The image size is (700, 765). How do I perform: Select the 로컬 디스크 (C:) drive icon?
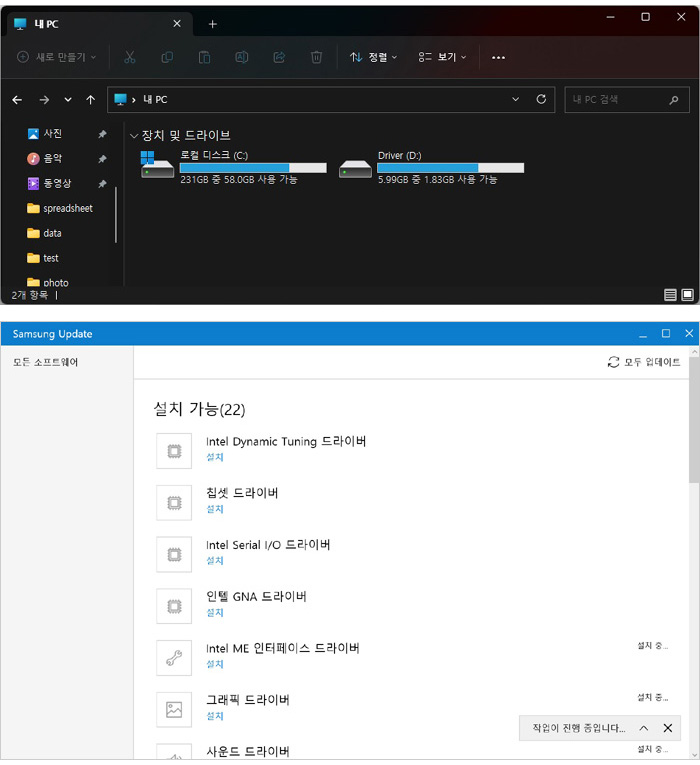pyautogui.click(x=157, y=165)
